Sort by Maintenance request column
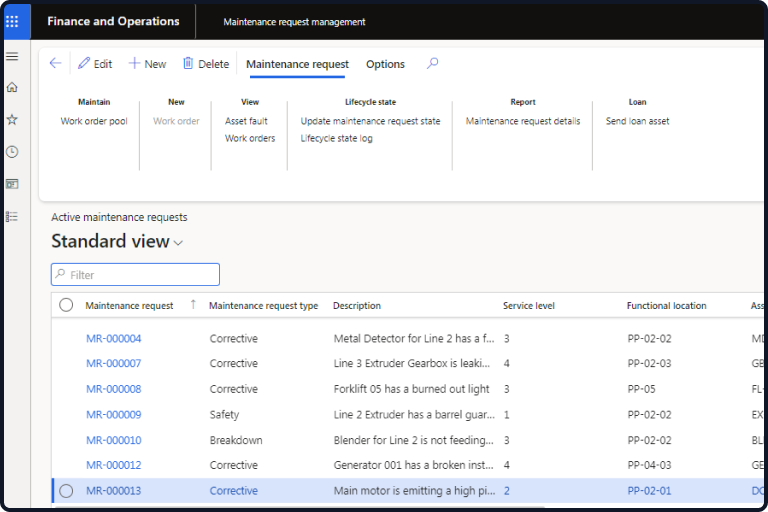768x512 pixels. click(x=129, y=306)
